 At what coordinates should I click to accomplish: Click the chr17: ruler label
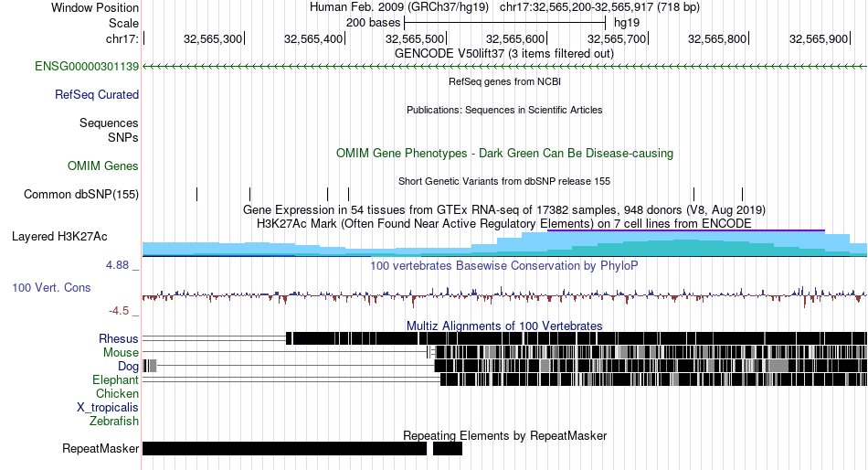click(x=122, y=38)
